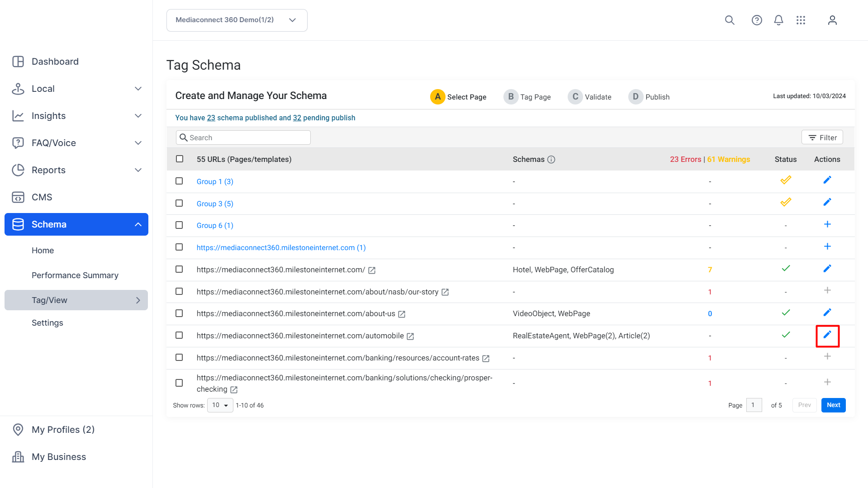
Task: Focus the URL search field
Action: pyautogui.click(x=243, y=137)
